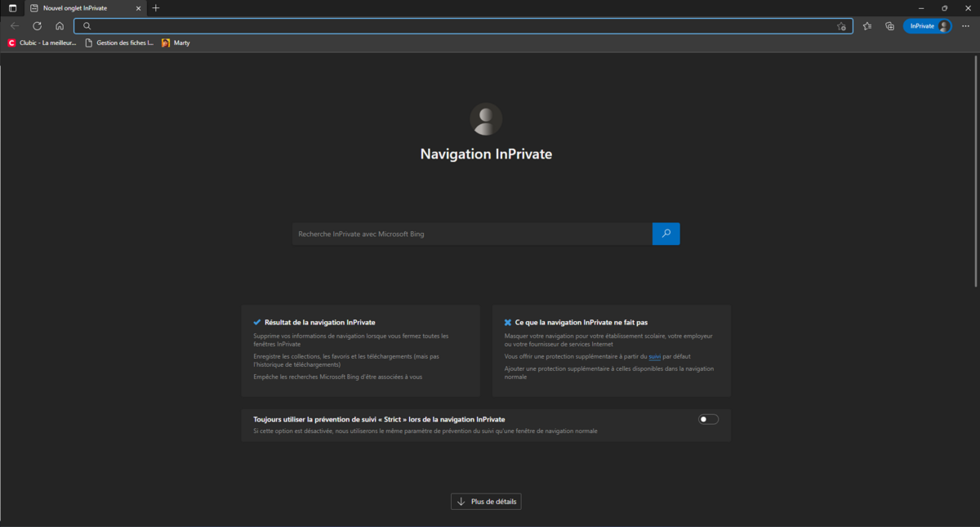Go to the home page icon
This screenshot has height=527, width=980.
tap(60, 26)
